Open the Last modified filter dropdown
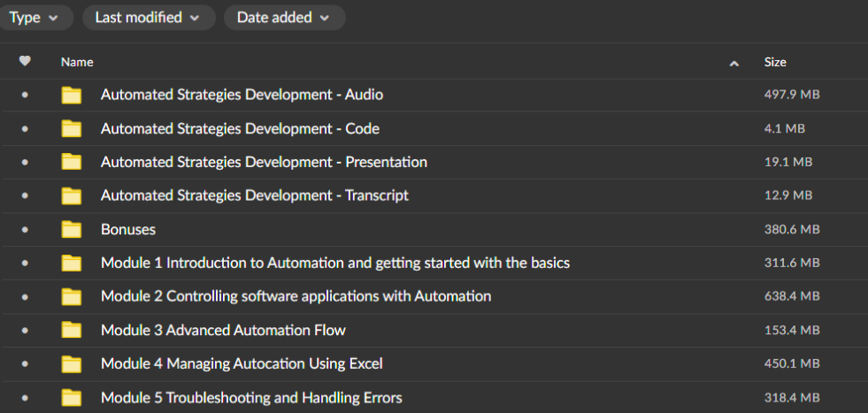868x413 pixels. pos(149,18)
